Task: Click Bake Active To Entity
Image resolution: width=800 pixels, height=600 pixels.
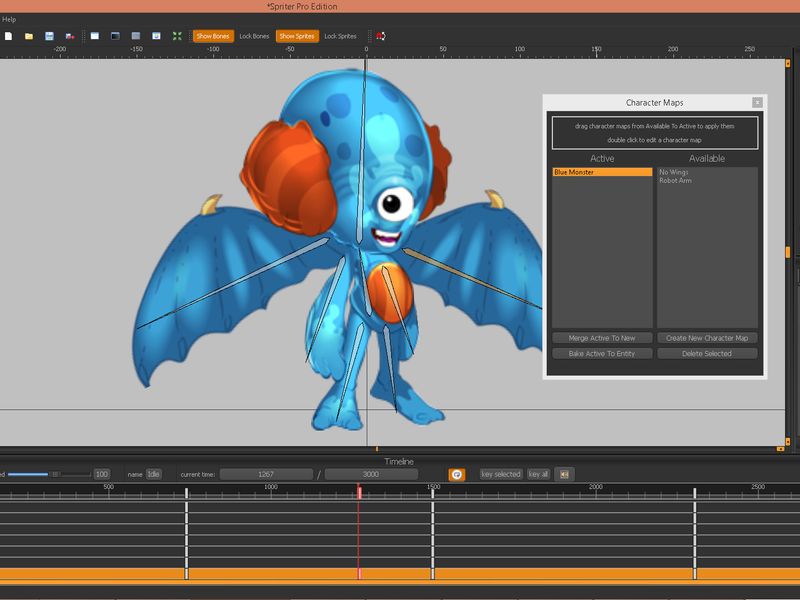Action: (602, 354)
